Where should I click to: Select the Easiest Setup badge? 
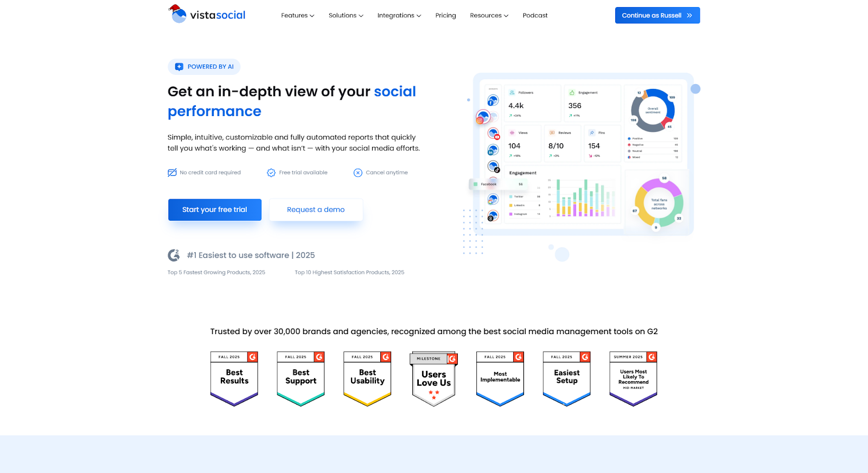tap(566, 378)
